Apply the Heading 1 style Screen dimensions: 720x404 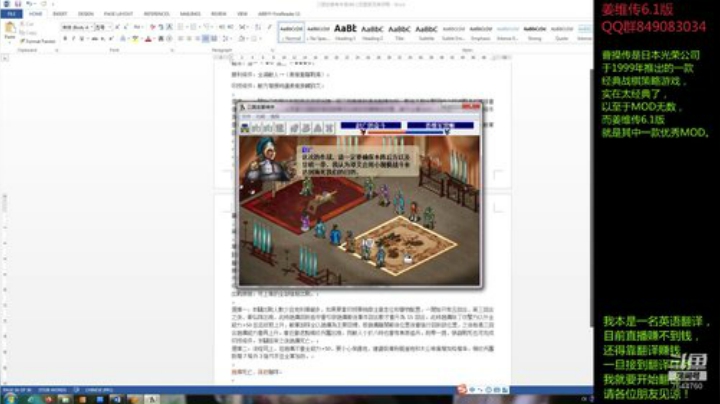[345, 32]
